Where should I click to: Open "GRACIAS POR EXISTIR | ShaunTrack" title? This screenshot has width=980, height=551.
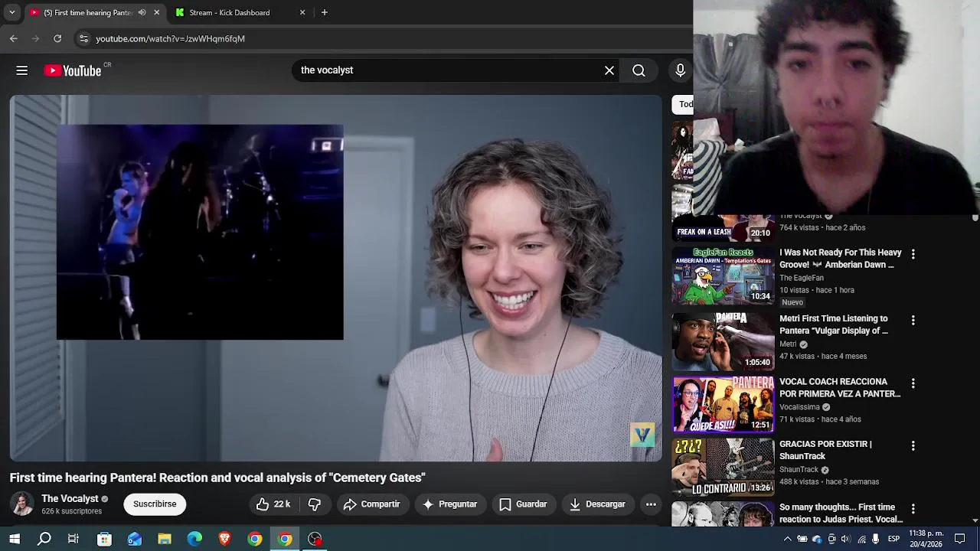[825, 450]
